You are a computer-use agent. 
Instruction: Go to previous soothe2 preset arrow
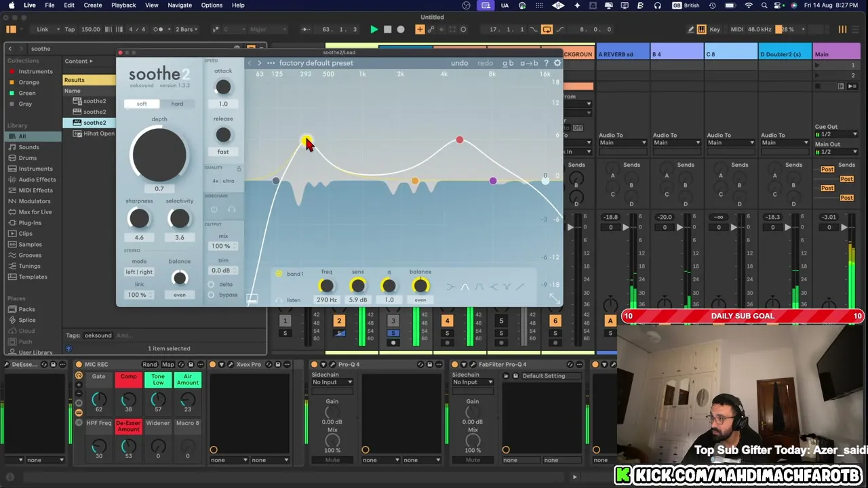point(250,63)
